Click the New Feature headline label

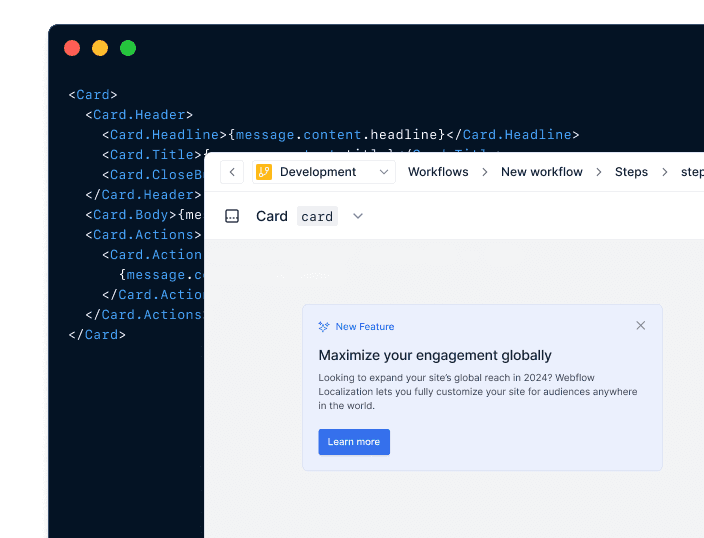(365, 326)
